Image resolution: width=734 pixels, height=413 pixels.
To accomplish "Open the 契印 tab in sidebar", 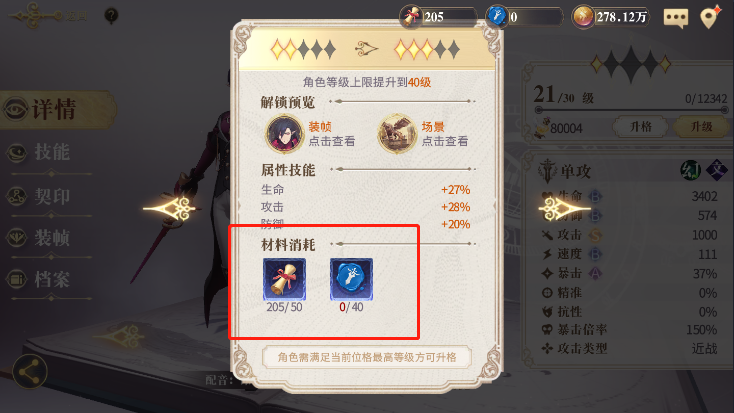I will pyautogui.click(x=51, y=196).
